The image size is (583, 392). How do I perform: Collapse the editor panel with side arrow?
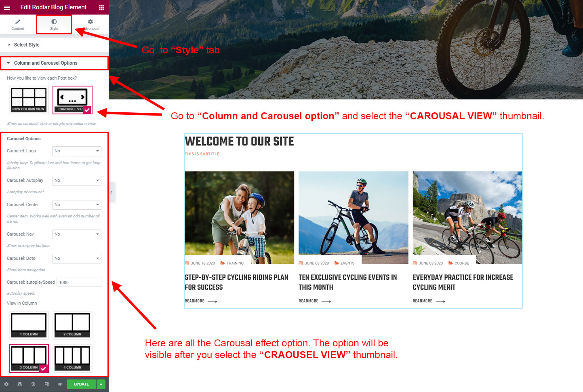coord(112,192)
